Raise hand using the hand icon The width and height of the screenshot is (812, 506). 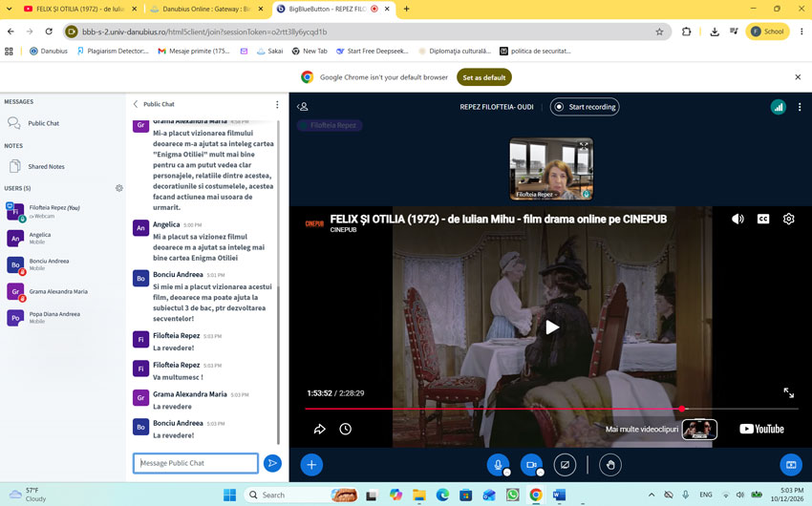pyautogui.click(x=610, y=465)
